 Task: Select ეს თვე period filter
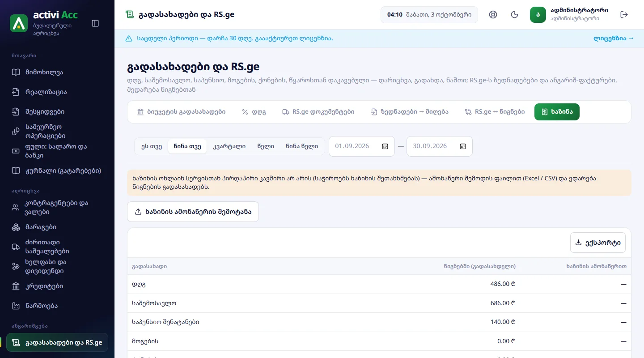(x=152, y=146)
